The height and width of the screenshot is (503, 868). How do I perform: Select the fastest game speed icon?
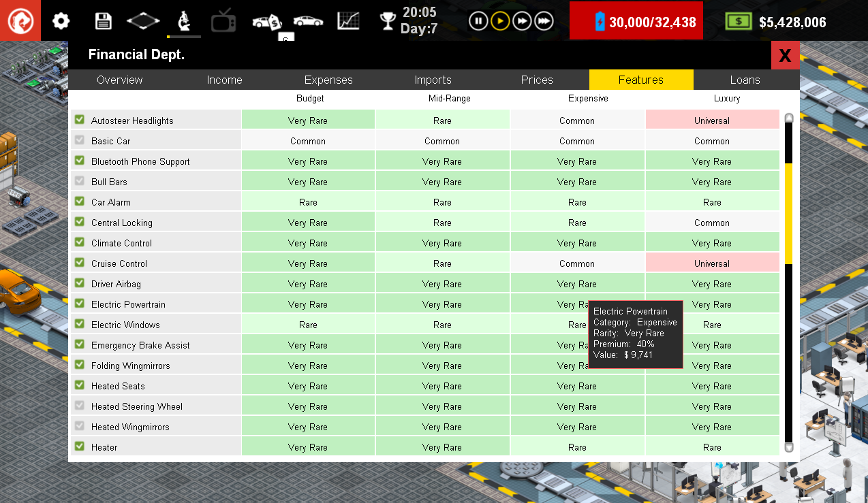[544, 20]
